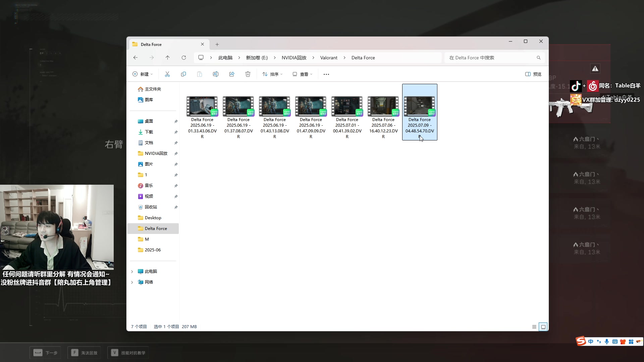Viewport: 644px width, 362px height.
Task: Unpin NVIDIA回放 using its pin icon
Action: [176, 154]
